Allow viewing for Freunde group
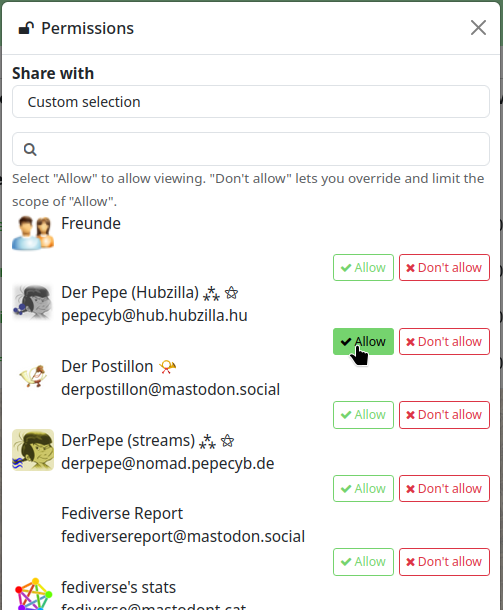The image size is (503, 610). pyautogui.click(x=363, y=268)
